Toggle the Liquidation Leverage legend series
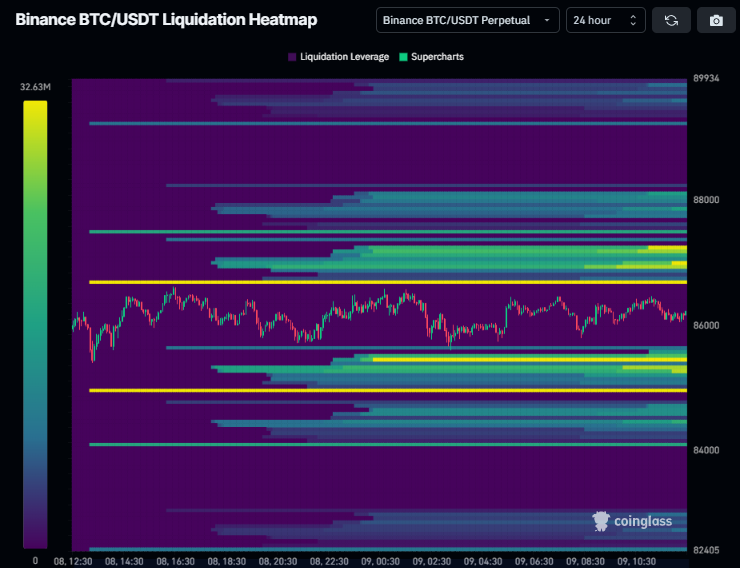The image size is (740, 568). tap(338, 57)
